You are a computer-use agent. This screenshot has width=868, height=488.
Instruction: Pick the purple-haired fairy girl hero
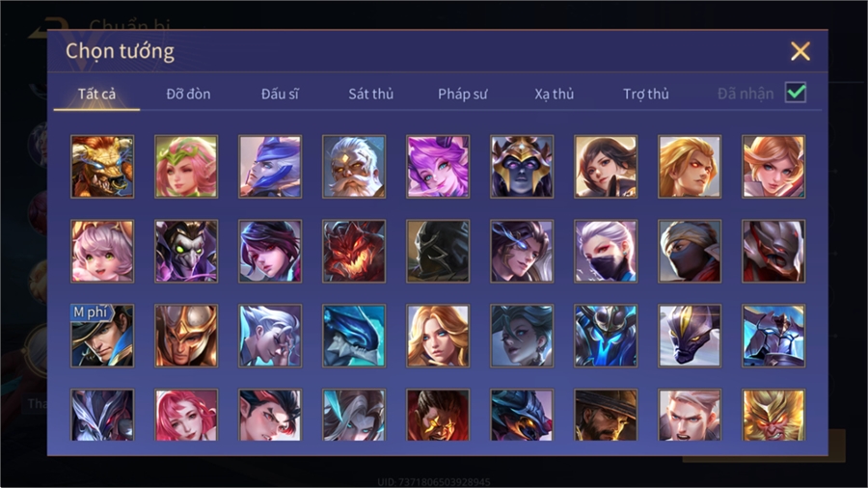438,167
